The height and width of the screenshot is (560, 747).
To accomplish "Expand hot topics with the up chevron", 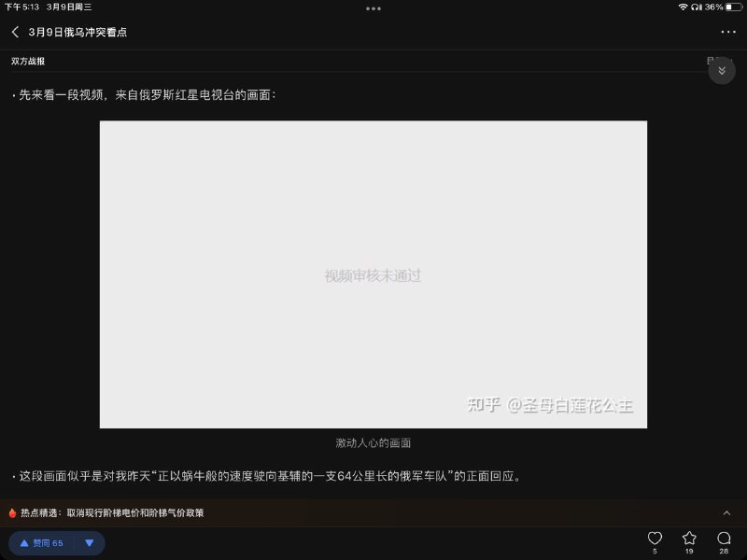I will tap(726, 512).
